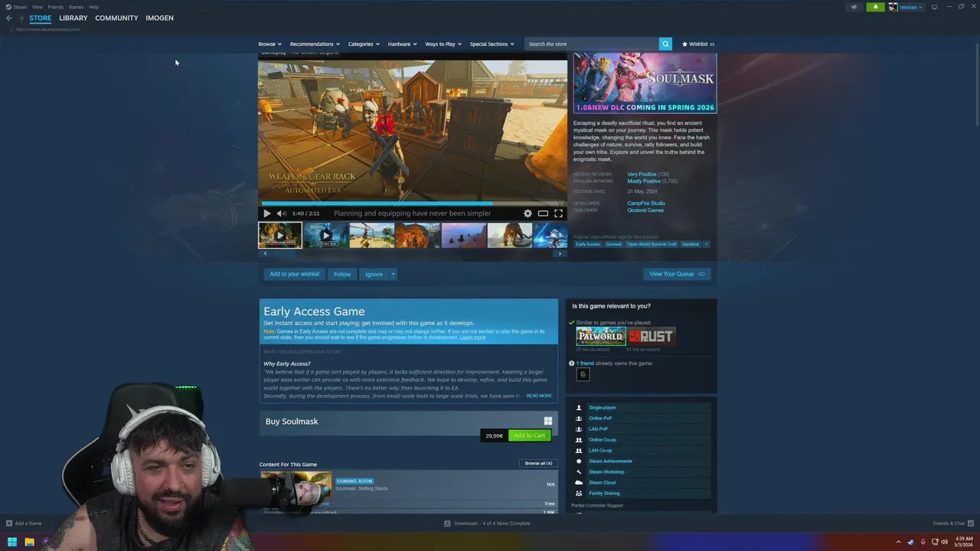Image resolution: width=980 pixels, height=551 pixels.
Task: Open the Wishlist link
Action: pyautogui.click(x=698, y=44)
